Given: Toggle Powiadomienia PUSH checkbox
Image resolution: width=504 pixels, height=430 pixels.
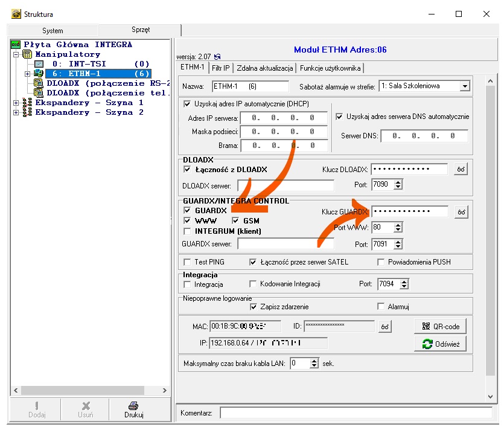Looking at the screenshot, I should click(x=381, y=262).
